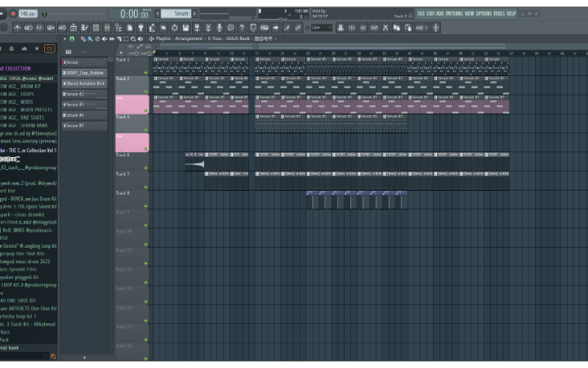This screenshot has height=368, width=588.
Task: Select the Serum #4 pattern in picker
Action: (85, 115)
